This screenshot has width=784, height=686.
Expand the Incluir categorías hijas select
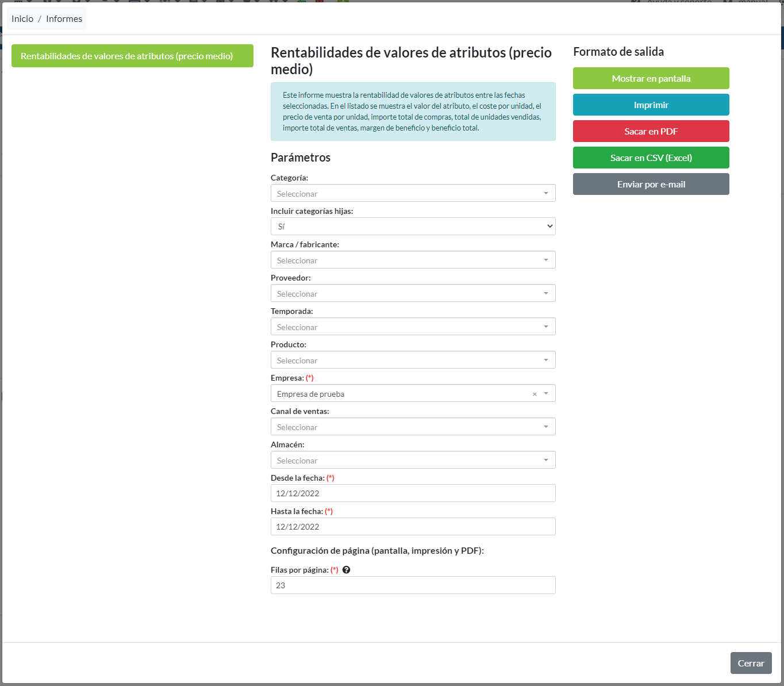coord(413,227)
